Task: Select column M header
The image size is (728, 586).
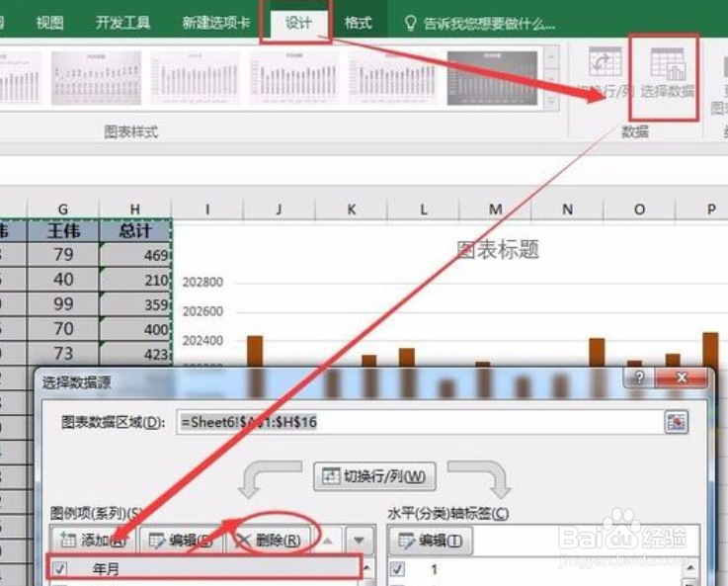Action: tap(496, 209)
